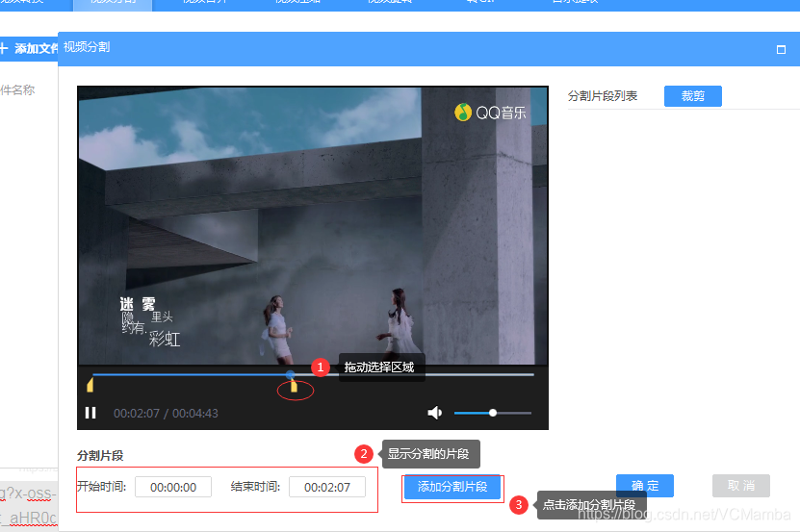Click the 添加文件 button behind dialog
The width and height of the screenshot is (800, 532).
pos(29,48)
